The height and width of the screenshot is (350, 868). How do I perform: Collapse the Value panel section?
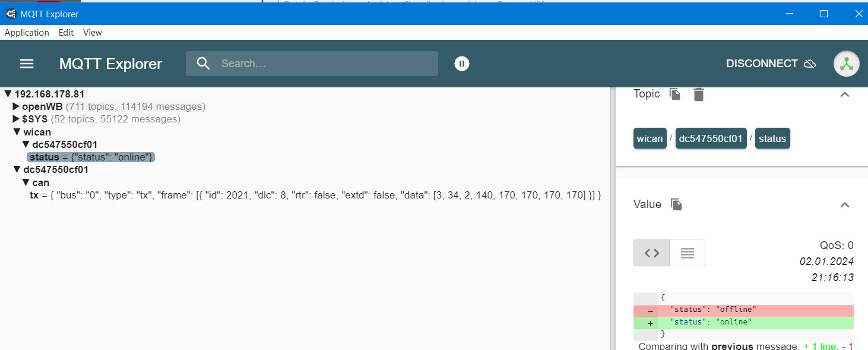[845, 205]
